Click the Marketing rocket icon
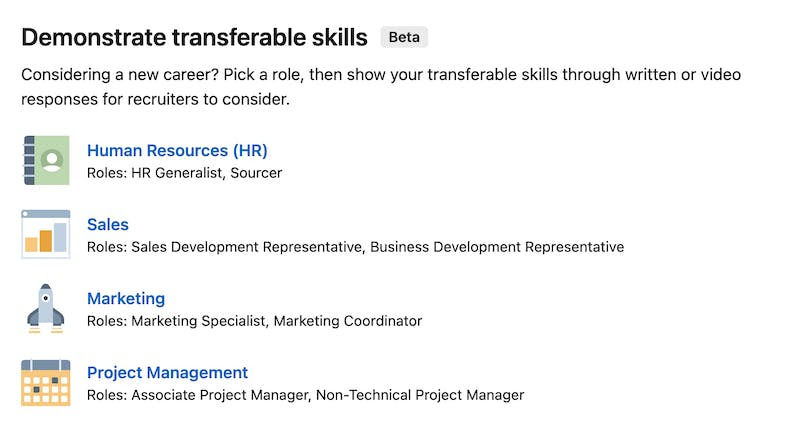 pyautogui.click(x=46, y=308)
